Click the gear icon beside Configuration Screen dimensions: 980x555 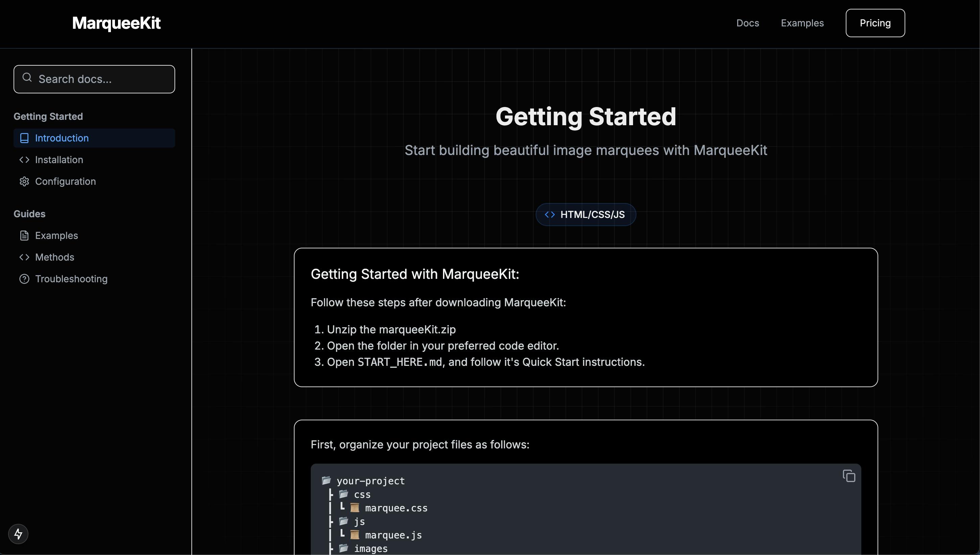[24, 181]
